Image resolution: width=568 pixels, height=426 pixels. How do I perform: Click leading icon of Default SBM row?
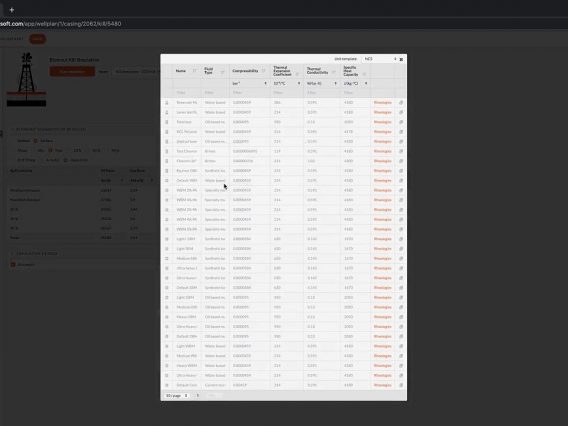(x=167, y=288)
